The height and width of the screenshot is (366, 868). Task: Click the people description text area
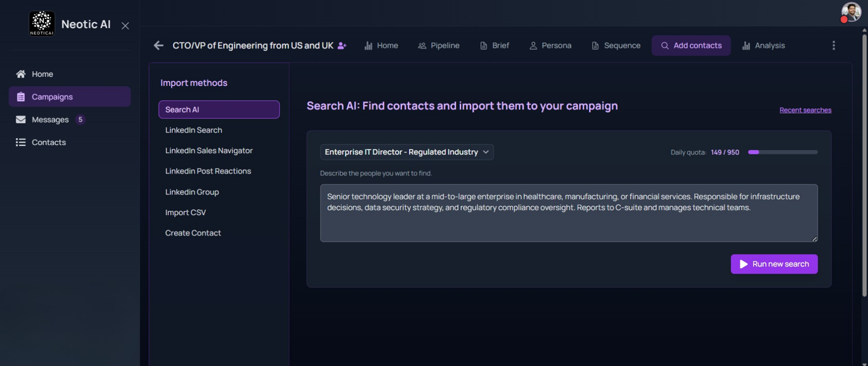click(569, 213)
